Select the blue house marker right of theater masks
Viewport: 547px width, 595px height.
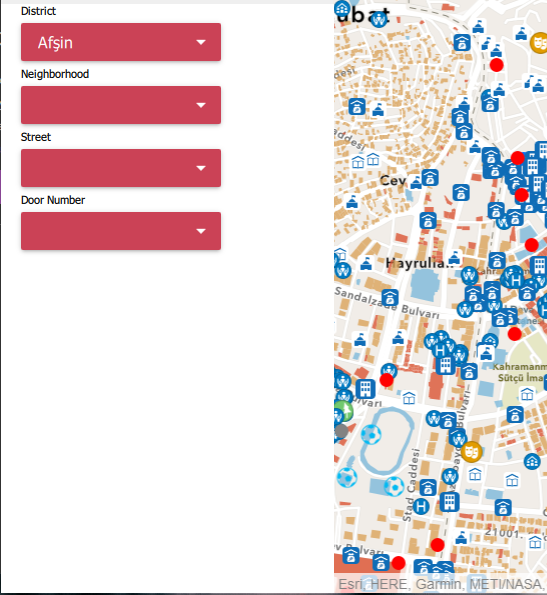tap(532, 461)
